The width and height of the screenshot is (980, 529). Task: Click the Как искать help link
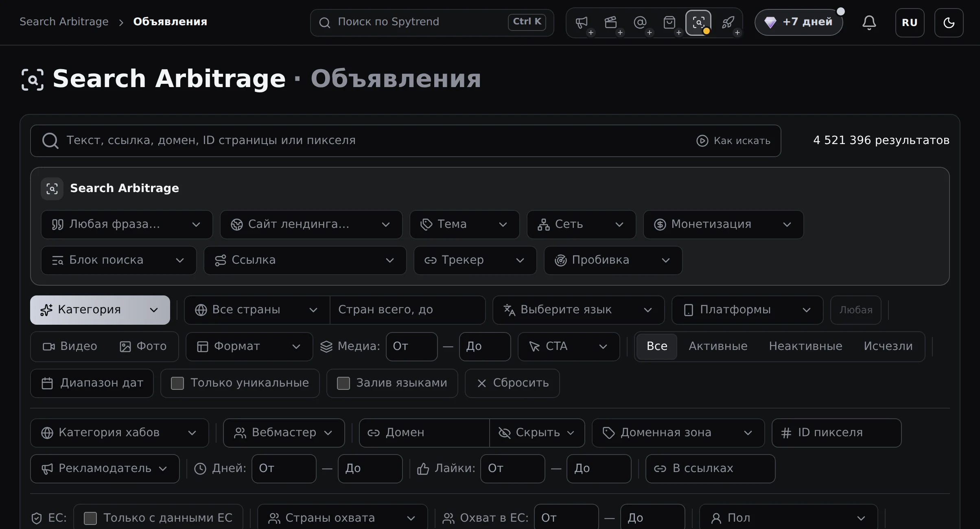tap(733, 141)
